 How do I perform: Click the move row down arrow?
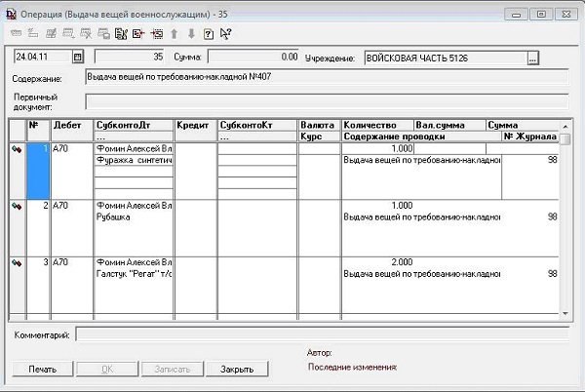click(191, 33)
